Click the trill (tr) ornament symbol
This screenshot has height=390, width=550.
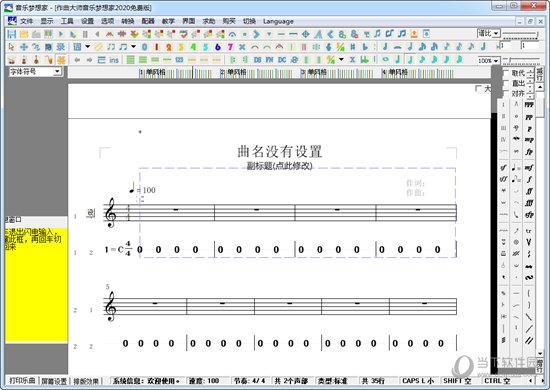(529, 231)
